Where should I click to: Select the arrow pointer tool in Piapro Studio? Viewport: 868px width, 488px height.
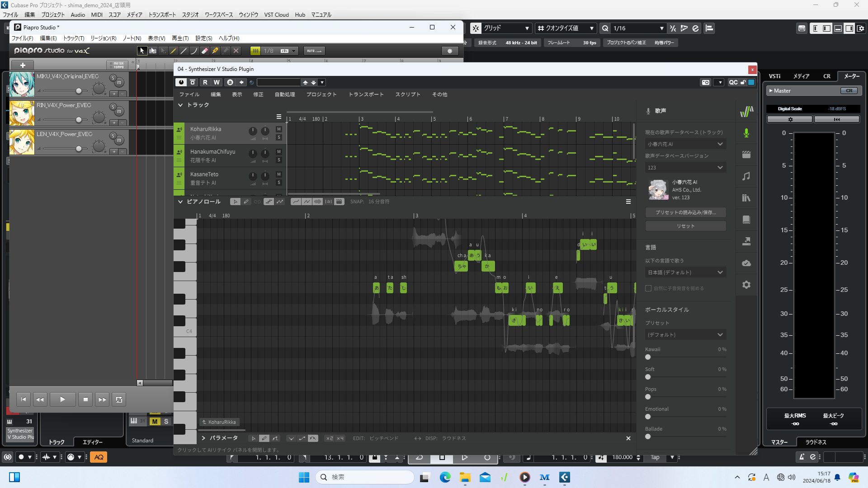click(x=142, y=51)
